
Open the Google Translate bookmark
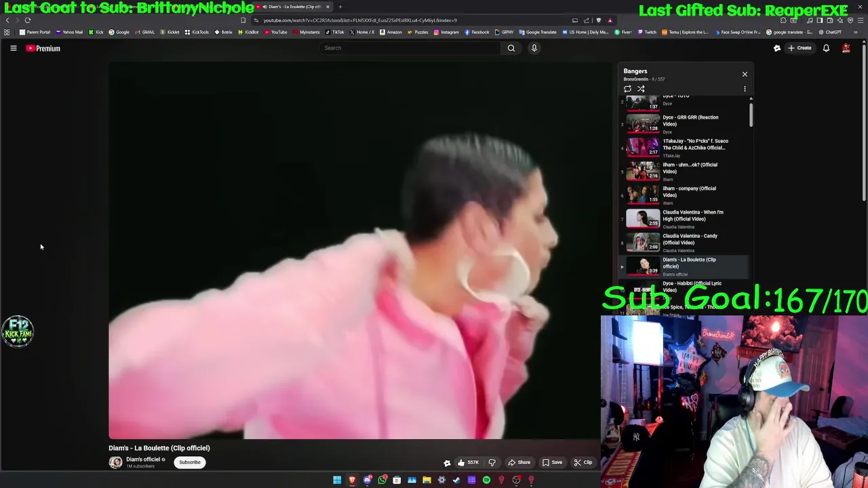pos(538,32)
